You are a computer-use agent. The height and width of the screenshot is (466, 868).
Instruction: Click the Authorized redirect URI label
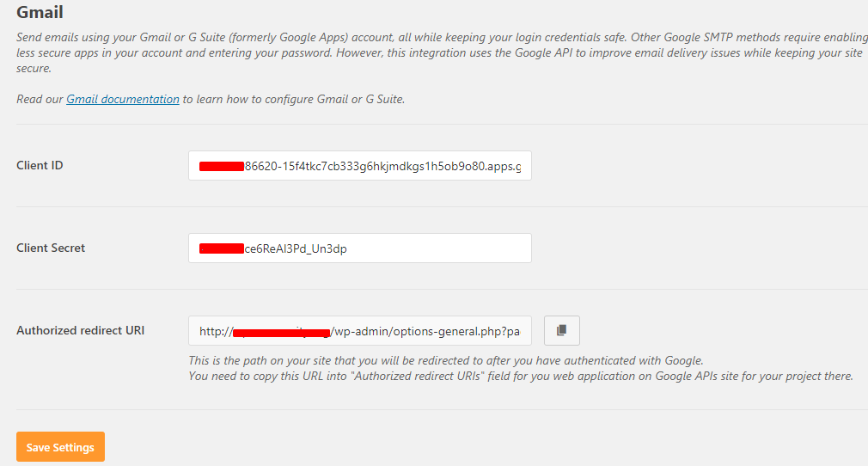click(x=80, y=330)
